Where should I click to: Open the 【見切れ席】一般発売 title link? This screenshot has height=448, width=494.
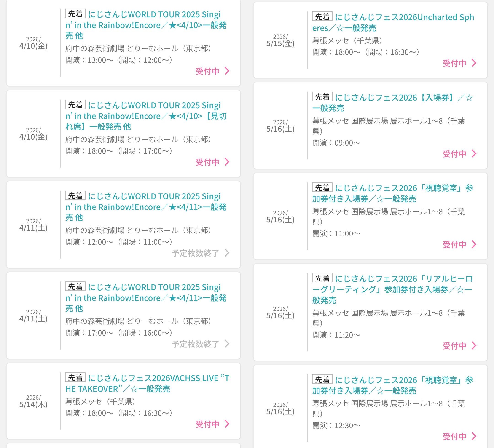point(146,116)
